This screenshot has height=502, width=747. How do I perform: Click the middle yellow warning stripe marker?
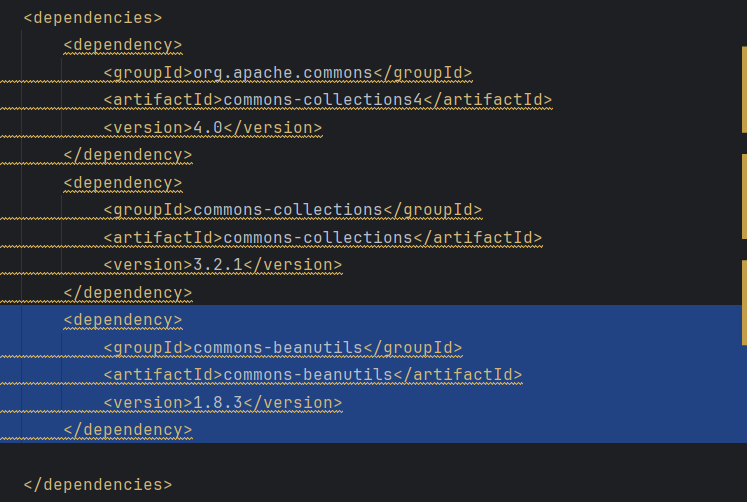tap(743, 195)
